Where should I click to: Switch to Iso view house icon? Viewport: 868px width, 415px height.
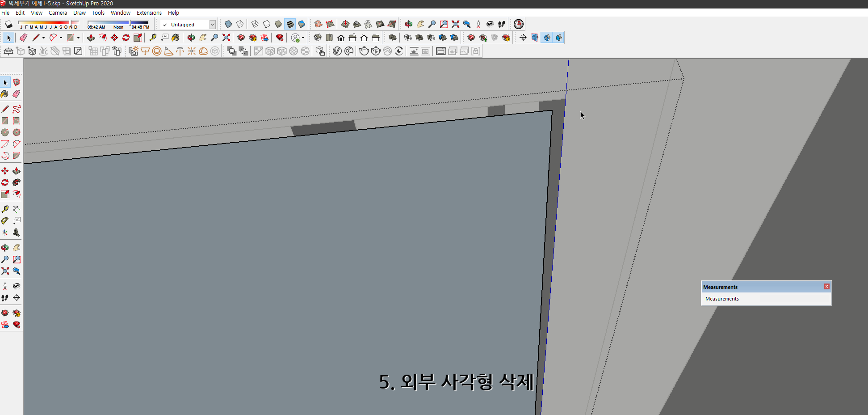[x=318, y=38]
